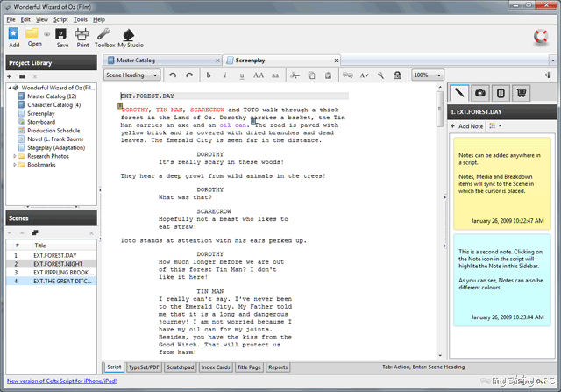Switch to the Reports tab
Screen dimensions: 561x392
278,367
